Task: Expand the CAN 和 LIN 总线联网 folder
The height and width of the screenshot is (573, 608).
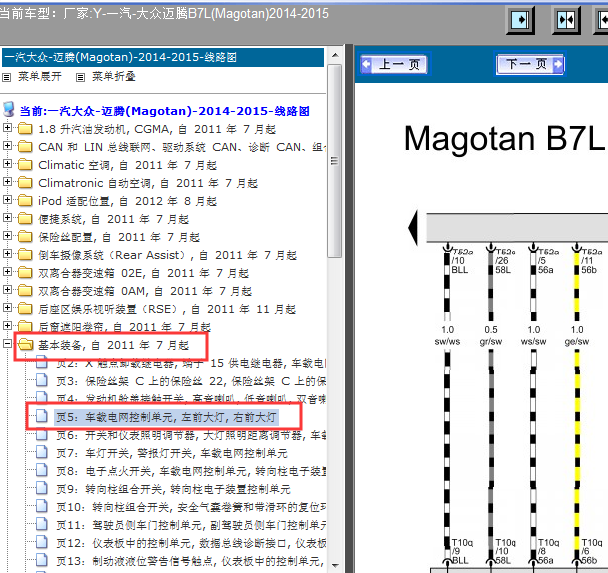Action: click(7, 146)
